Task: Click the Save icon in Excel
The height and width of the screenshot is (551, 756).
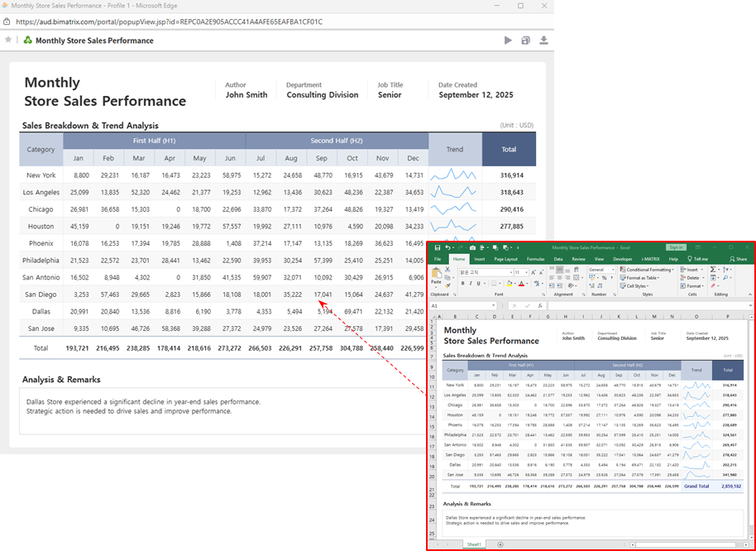Action: 437,247
